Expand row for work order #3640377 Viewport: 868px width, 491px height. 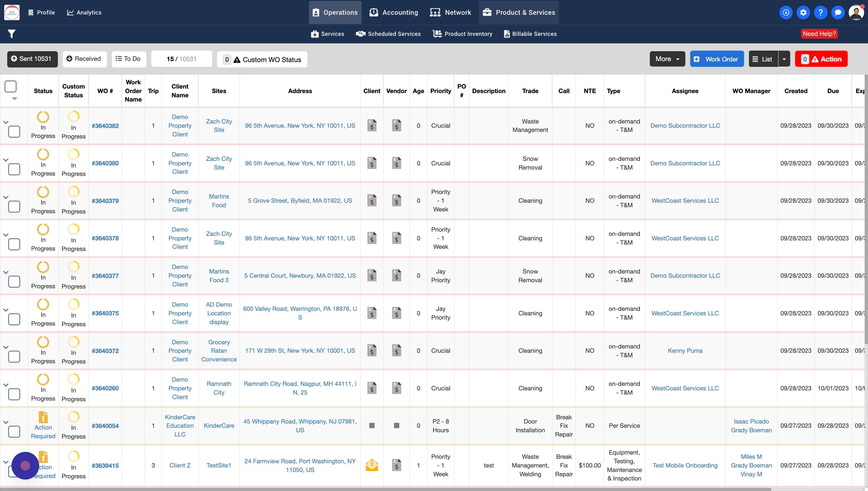click(x=6, y=272)
